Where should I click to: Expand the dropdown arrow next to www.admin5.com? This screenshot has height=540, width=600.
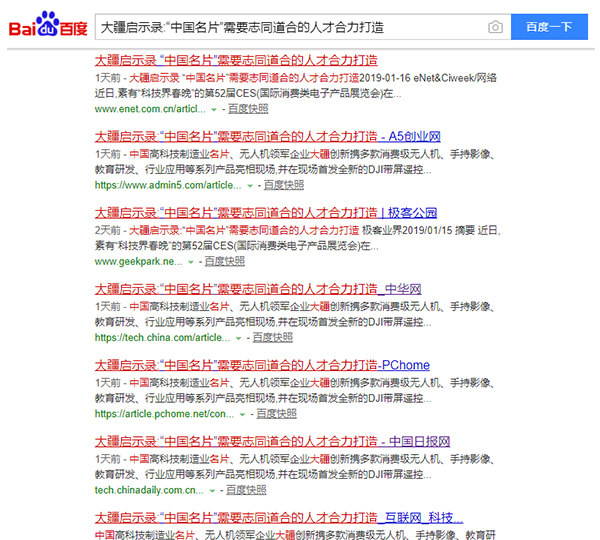click(x=248, y=185)
